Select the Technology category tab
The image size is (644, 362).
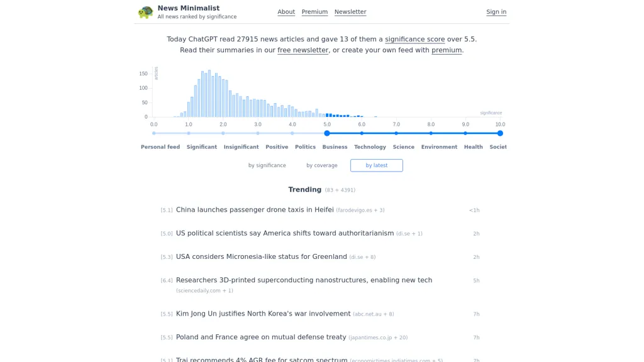click(370, 147)
